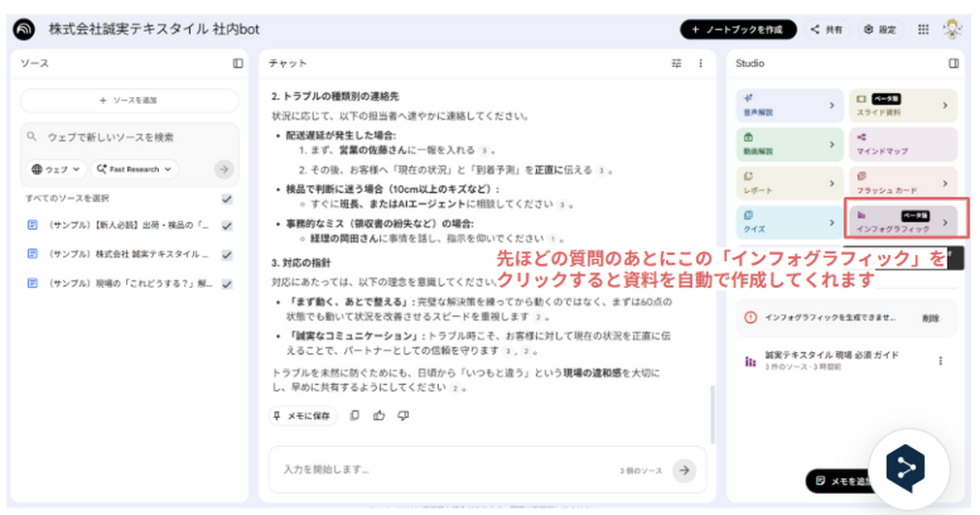Click the ノートブックを作成 button
The image size is (980, 515).
(x=738, y=30)
